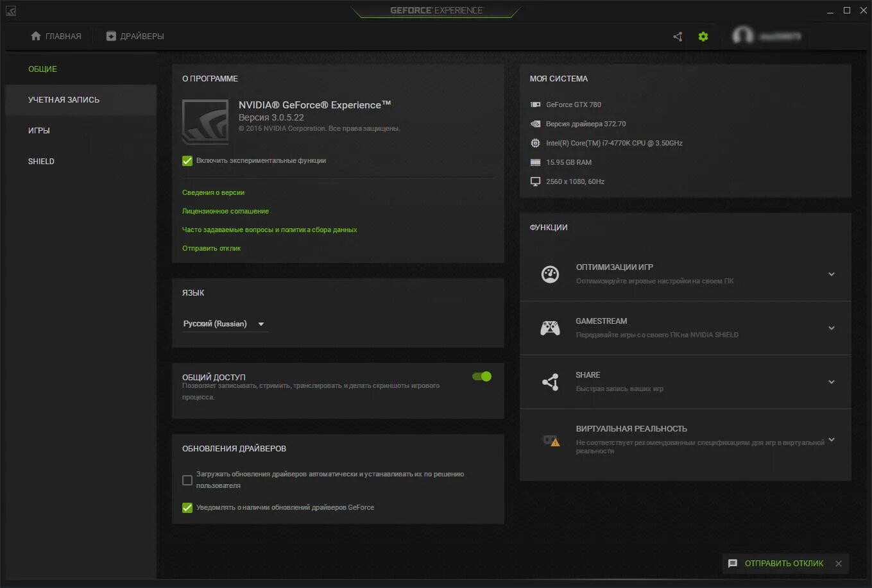
Task: Click the 15.95 GB RAM text
Action: (569, 162)
